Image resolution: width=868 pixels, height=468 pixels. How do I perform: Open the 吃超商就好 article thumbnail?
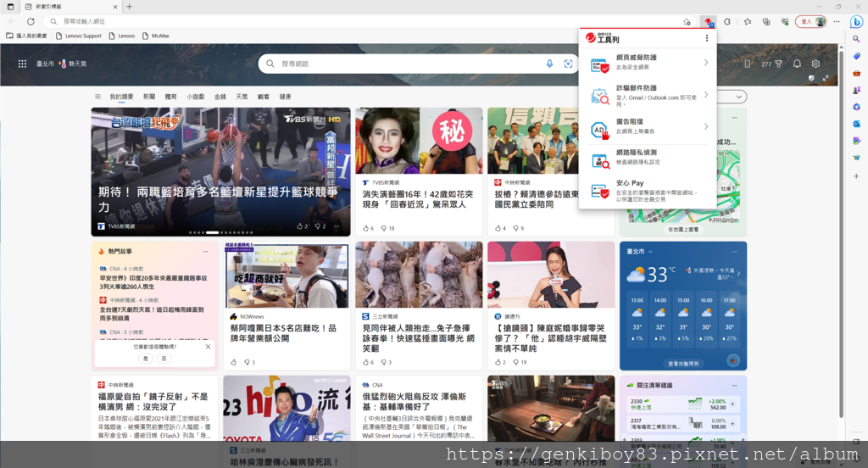(x=287, y=275)
